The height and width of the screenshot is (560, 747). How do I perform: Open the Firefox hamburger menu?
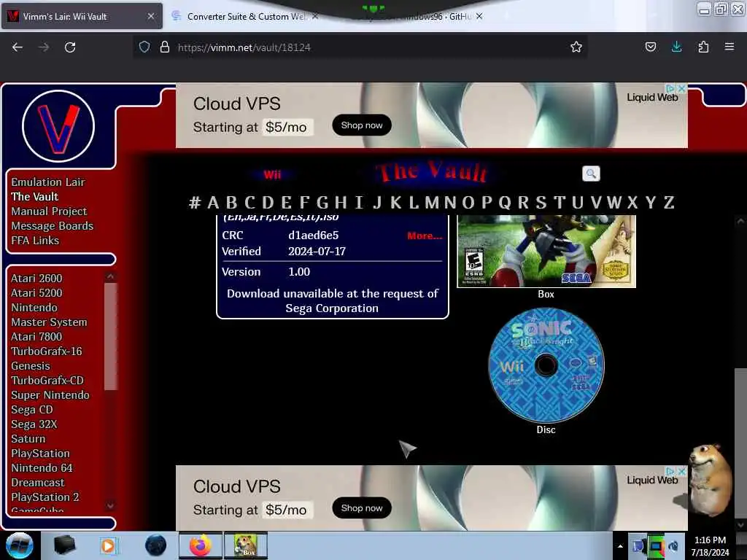pyautogui.click(x=729, y=47)
